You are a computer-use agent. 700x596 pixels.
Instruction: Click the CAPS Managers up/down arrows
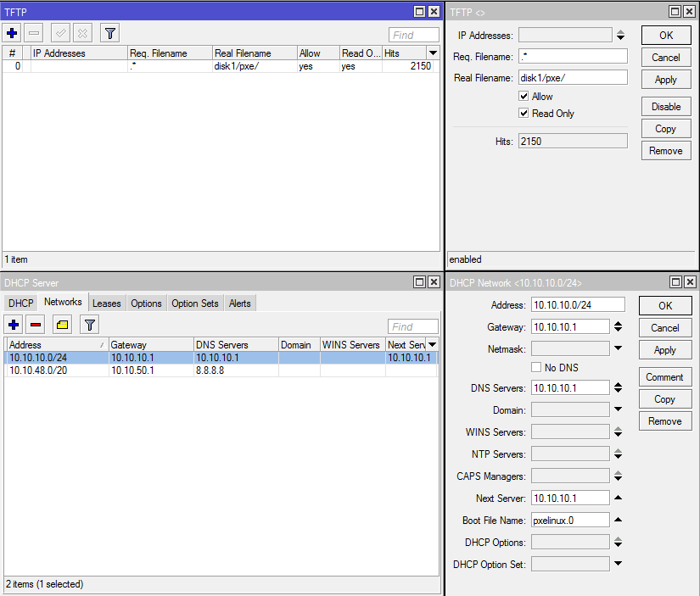[x=618, y=476]
